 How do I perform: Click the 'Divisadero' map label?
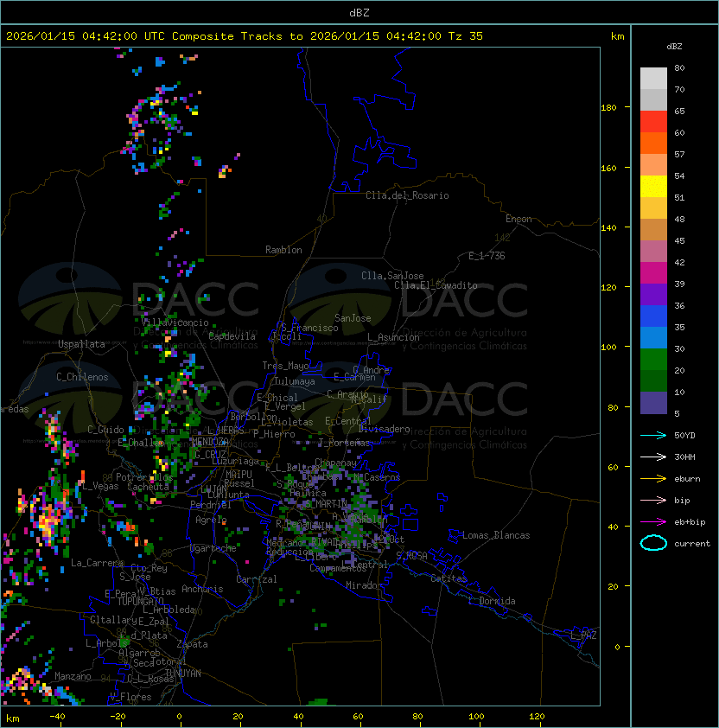point(384,429)
